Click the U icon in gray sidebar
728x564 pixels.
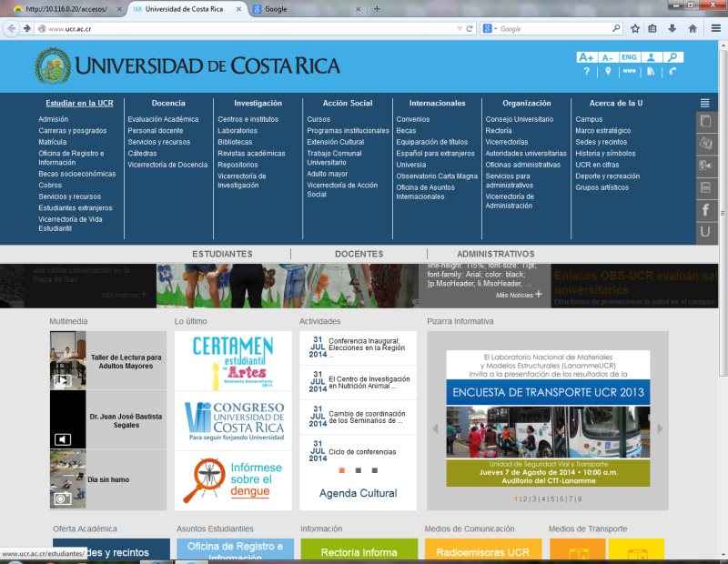click(706, 232)
